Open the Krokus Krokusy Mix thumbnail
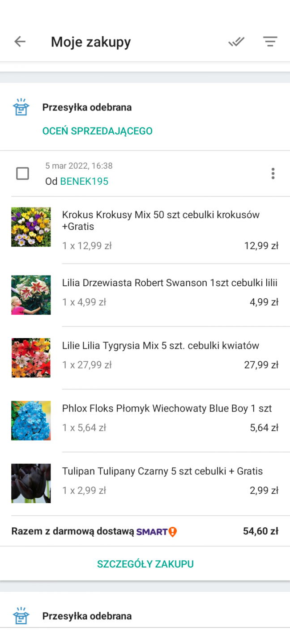Screen dimensions: 290x644 coord(31,227)
